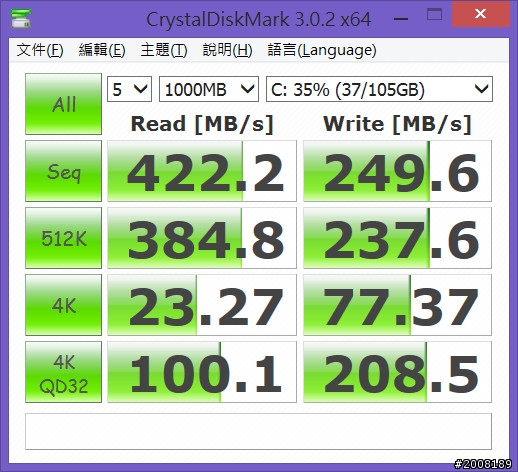Start the Seq benchmark test
Image resolution: width=518 pixels, height=472 pixels.
tap(63, 171)
